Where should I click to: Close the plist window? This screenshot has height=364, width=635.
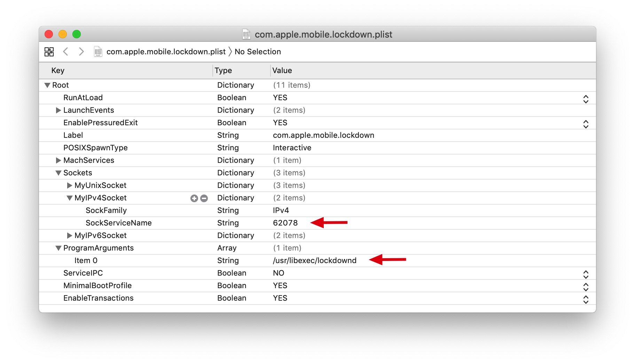(49, 34)
